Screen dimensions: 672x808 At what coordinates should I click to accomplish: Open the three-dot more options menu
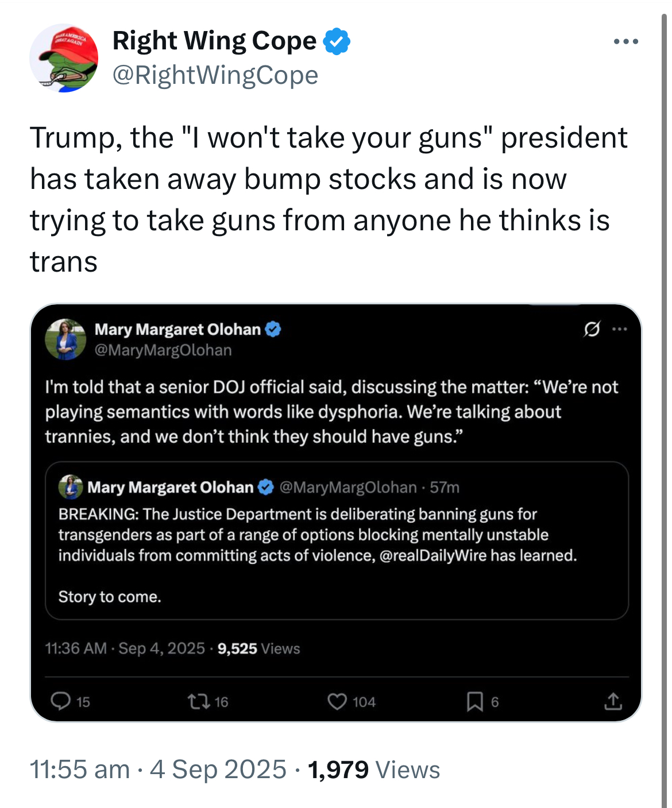pos(625,41)
